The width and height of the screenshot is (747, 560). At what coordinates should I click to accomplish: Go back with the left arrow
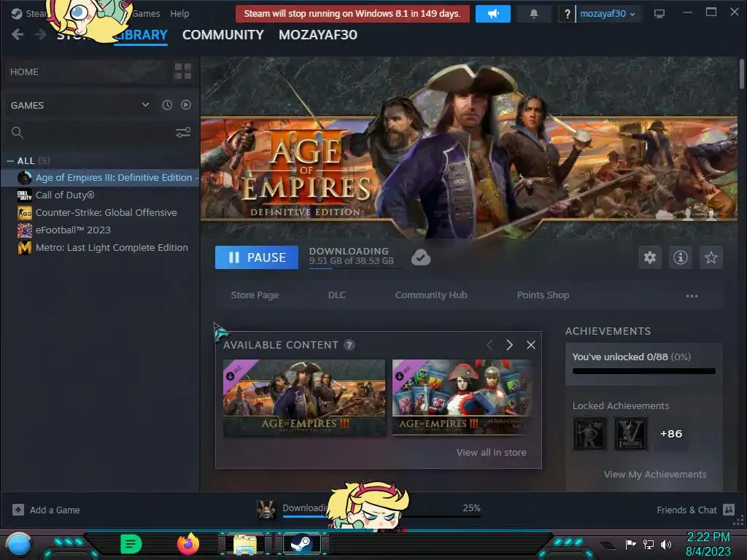[x=18, y=34]
